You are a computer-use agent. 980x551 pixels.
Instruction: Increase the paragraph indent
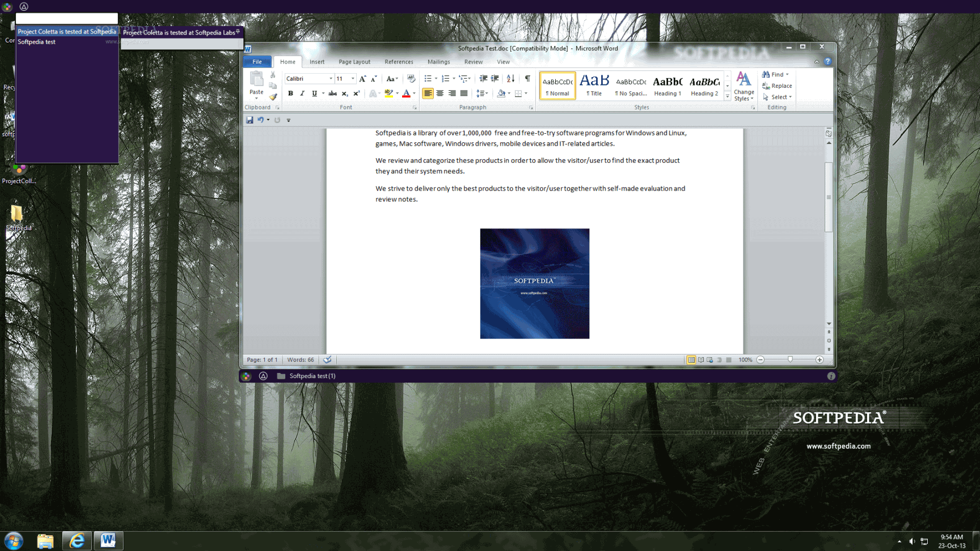tap(495, 79)
